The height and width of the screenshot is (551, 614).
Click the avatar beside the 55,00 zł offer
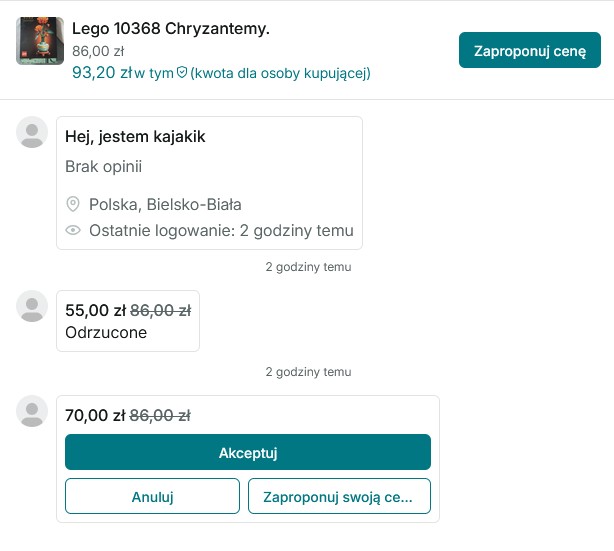coord(33,306)
